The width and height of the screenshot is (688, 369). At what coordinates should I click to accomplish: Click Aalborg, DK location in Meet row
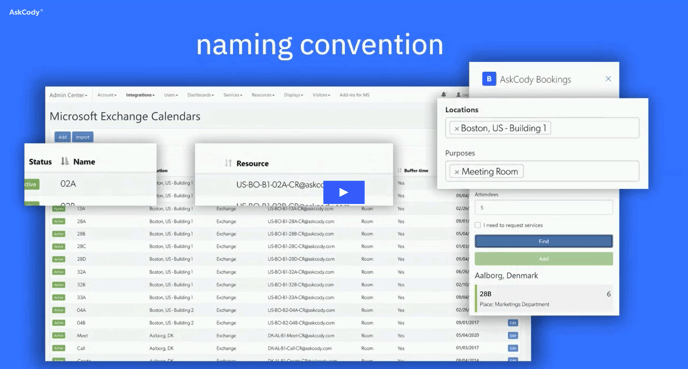pyautogui.click(x=161, y=336)
